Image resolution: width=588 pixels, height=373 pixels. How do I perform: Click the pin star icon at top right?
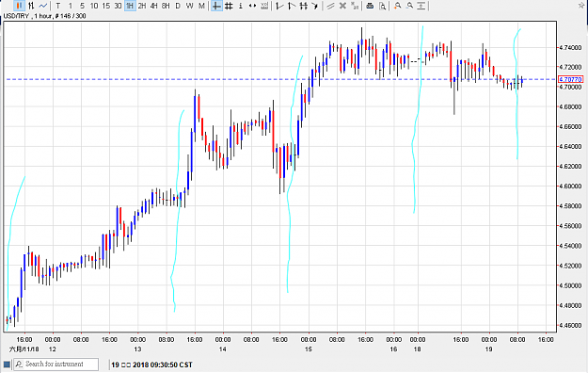click(581, 6)
